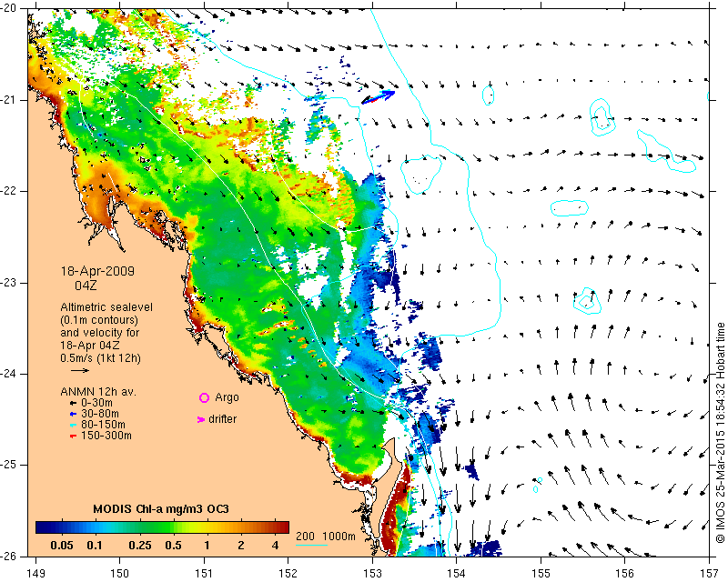Click the 'ANMN 12h av.' legend heading
This screenshot has height=582, width=728.
coord(98,392)
